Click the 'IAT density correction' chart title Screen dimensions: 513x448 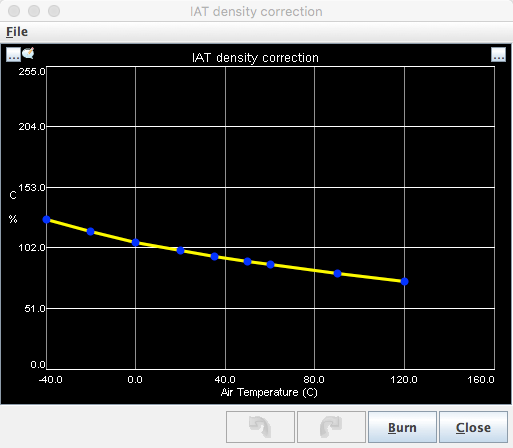[x=255, y=58]
